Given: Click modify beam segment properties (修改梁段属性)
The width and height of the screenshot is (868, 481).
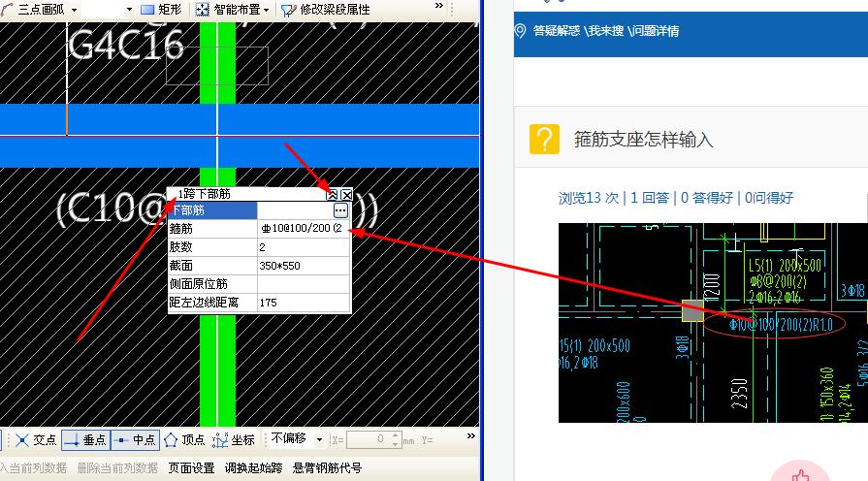Looking at the screenshot, I should tap(326, 10).
